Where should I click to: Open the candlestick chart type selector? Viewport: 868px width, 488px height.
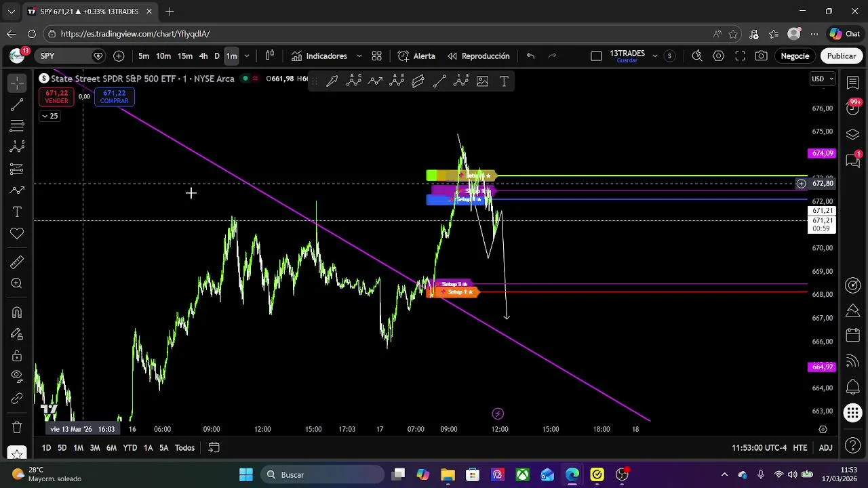click(269, 56)
